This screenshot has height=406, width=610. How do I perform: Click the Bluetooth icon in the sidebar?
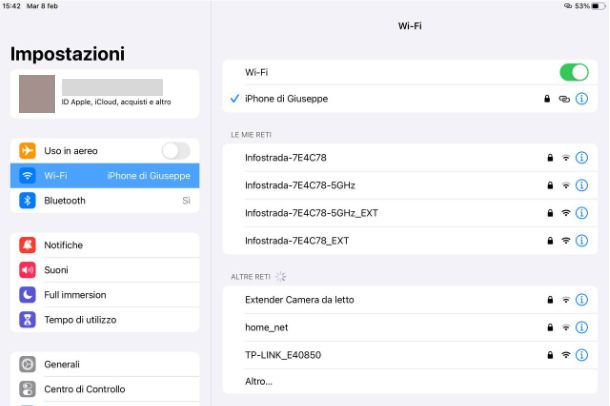(27, 201)
